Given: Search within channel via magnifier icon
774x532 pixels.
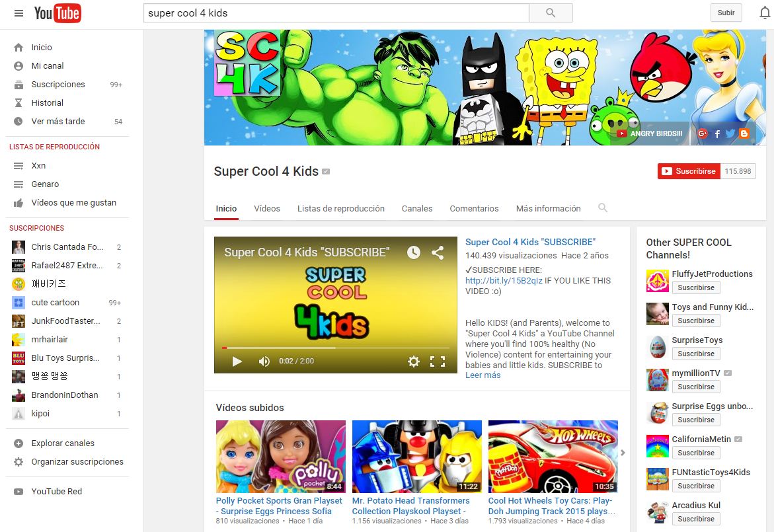Looking at the screenshot, I should pyautogui.click(x=603, y=208).
